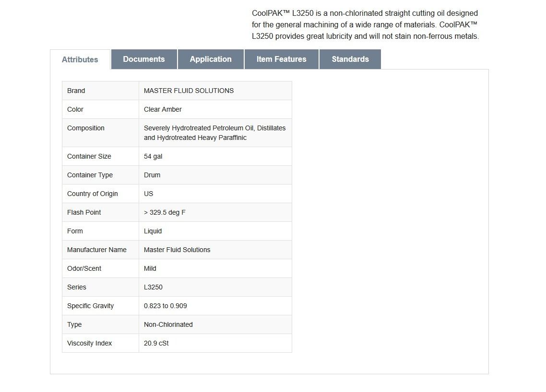Screen dimensions: 546x392
Task: Click the Attributes tab
Action: click(x=80, y=60)
